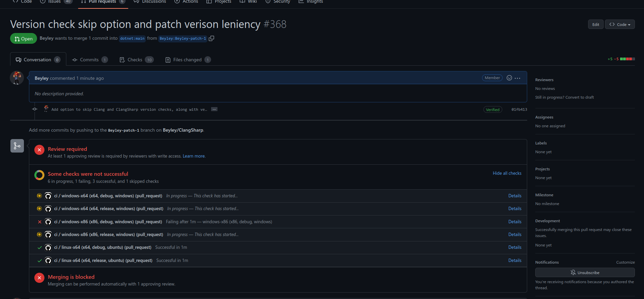Image resolution: width=644 pixels, height=299 pixels.
Task: Copy the head branch name icon
Action: click(211, 38)
